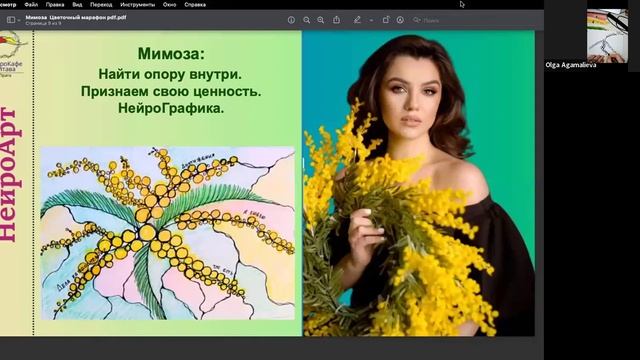This screenshot has width=640, height=360.
Task: Click the cafe logo on the slide
Action: coord(12,53)
